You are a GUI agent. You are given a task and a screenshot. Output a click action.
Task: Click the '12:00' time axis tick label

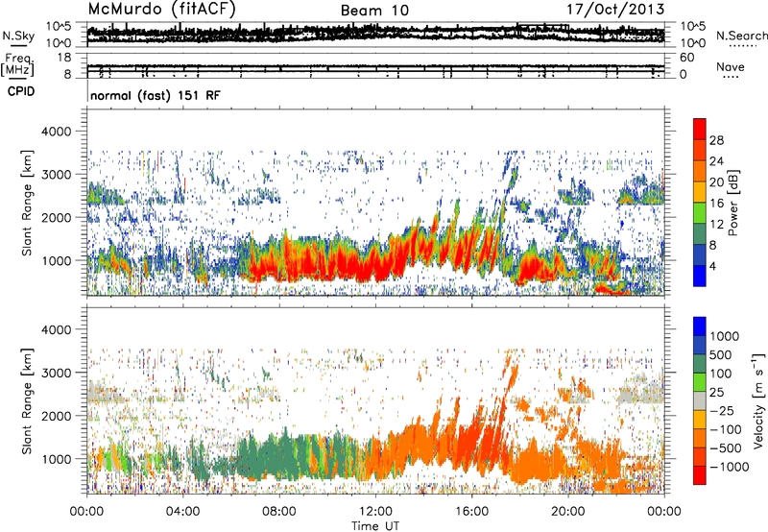click(x=375, y=511)
